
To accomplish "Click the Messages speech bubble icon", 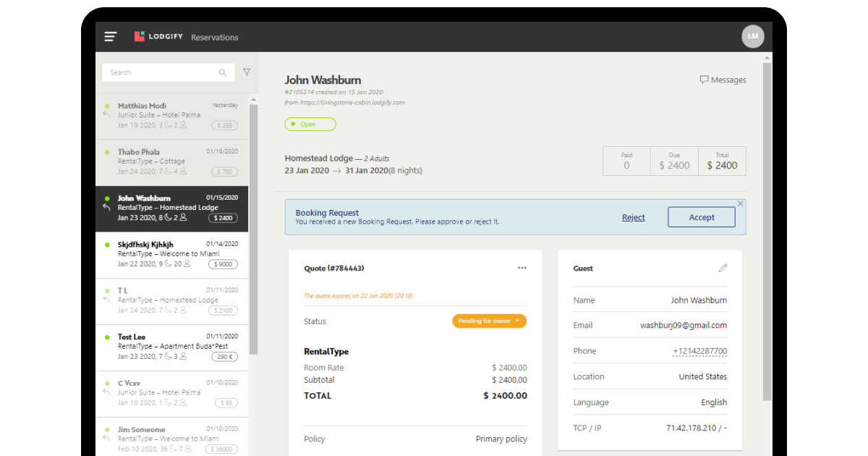I will pos(704,80).
